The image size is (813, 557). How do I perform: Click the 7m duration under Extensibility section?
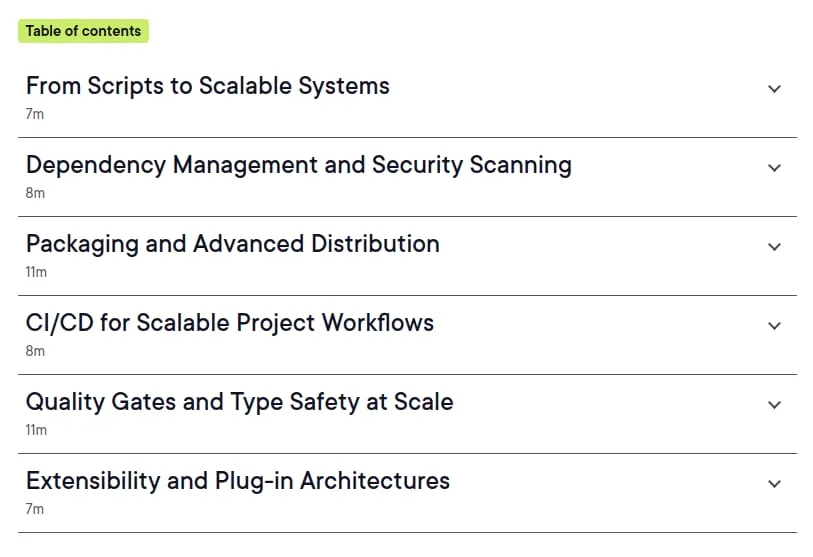pos(35,509)
